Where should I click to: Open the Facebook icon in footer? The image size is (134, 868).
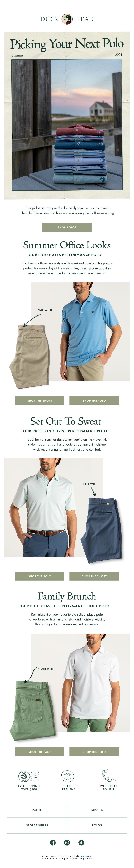53,842
